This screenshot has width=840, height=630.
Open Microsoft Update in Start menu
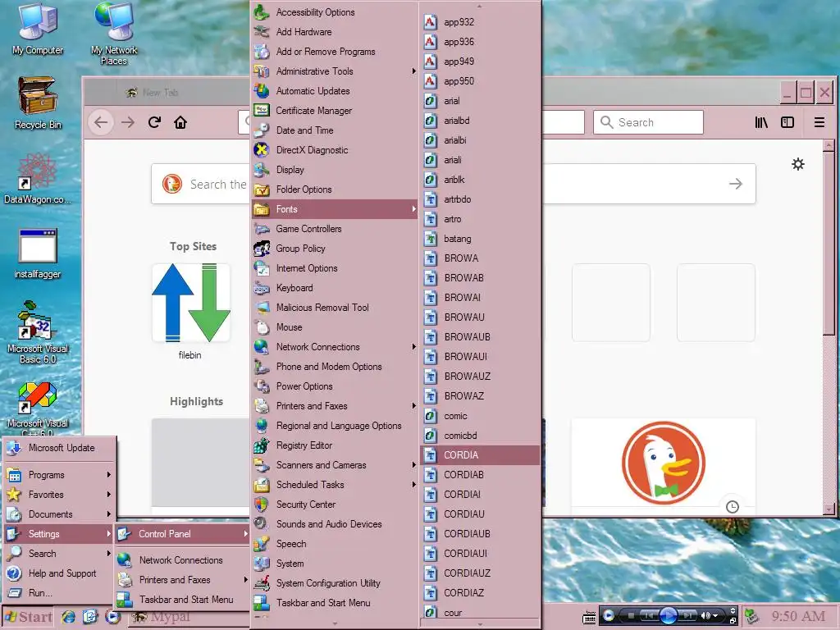60,448
